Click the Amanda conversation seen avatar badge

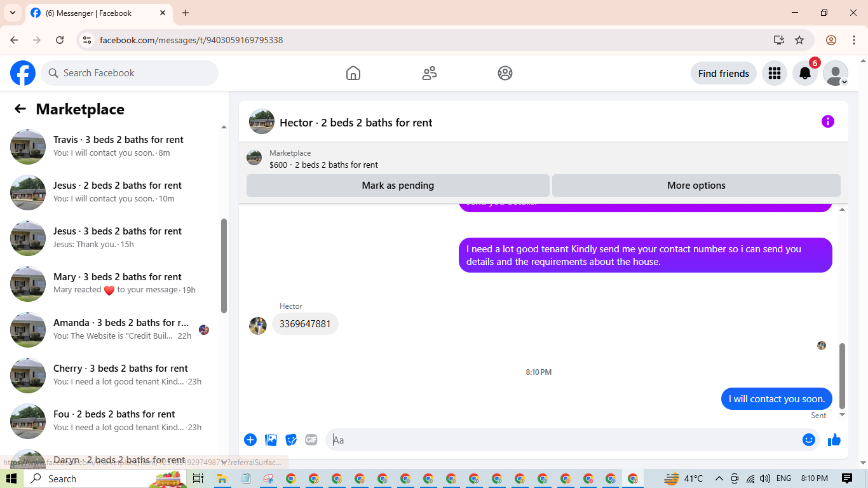[x=204, y=330]
